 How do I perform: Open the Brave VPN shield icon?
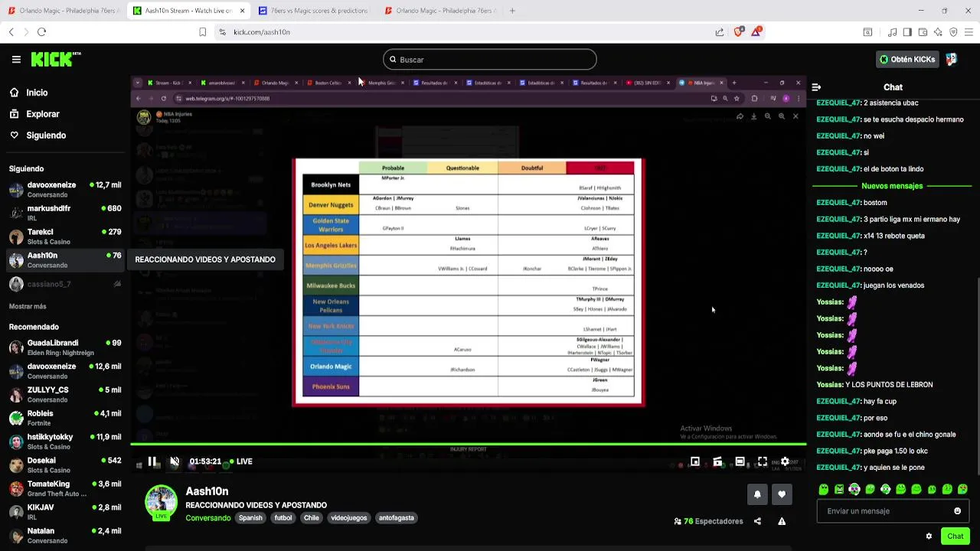953,32
